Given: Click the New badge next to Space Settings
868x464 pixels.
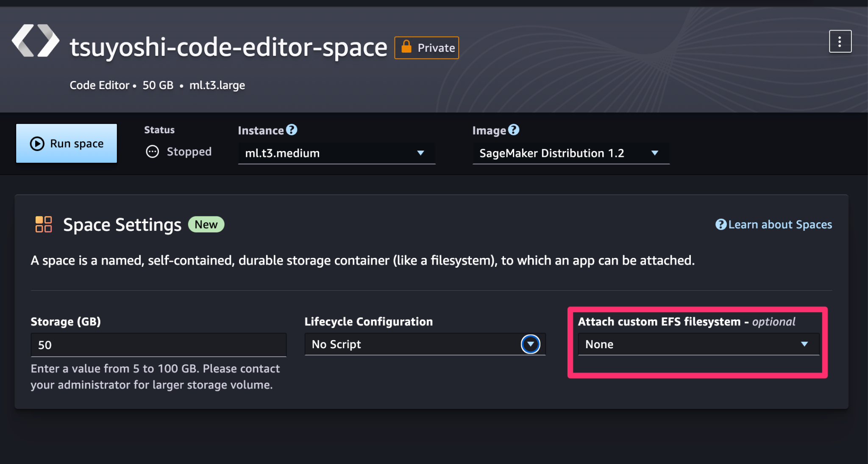Looking at the screenshot, I should pyautogui.click(x=206, y=224).
